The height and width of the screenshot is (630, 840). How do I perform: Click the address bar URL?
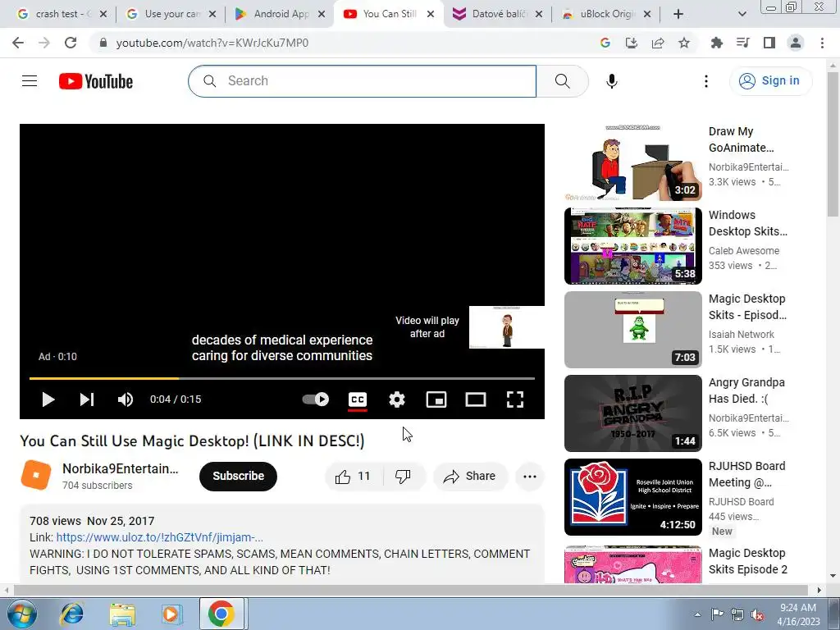tap(212, 43)
